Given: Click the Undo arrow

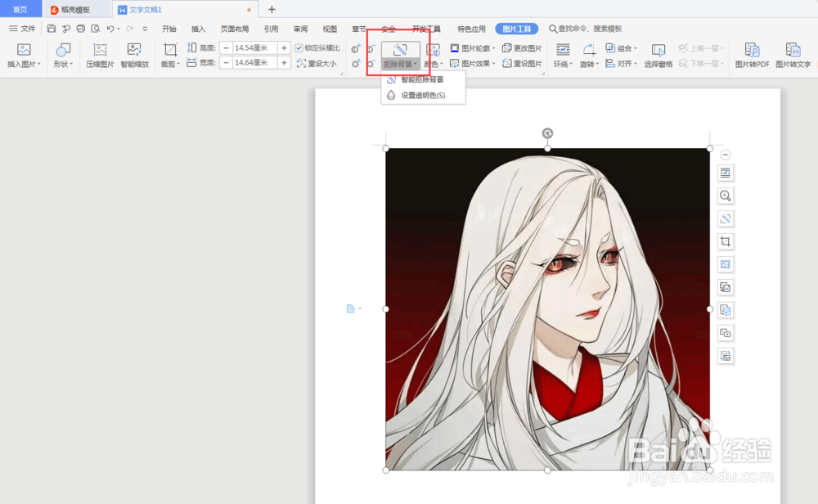Looking at the screenshot, I should point(110,29).
